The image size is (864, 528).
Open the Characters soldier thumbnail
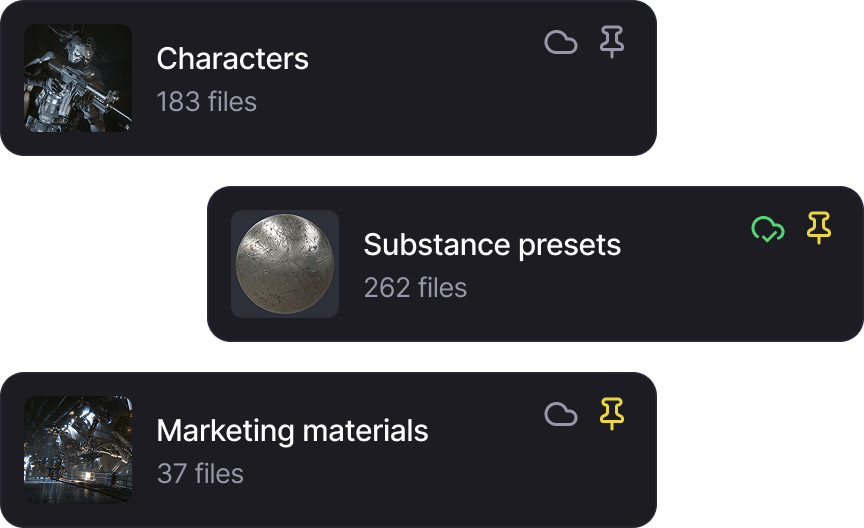pyautogui.click(x=78, y=78)
